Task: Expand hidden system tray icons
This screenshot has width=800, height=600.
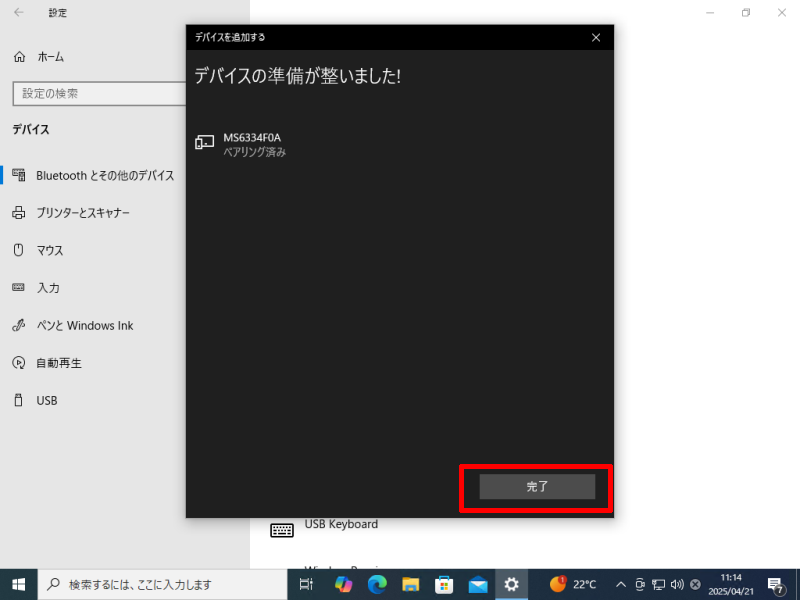Action: coord(620,585)
